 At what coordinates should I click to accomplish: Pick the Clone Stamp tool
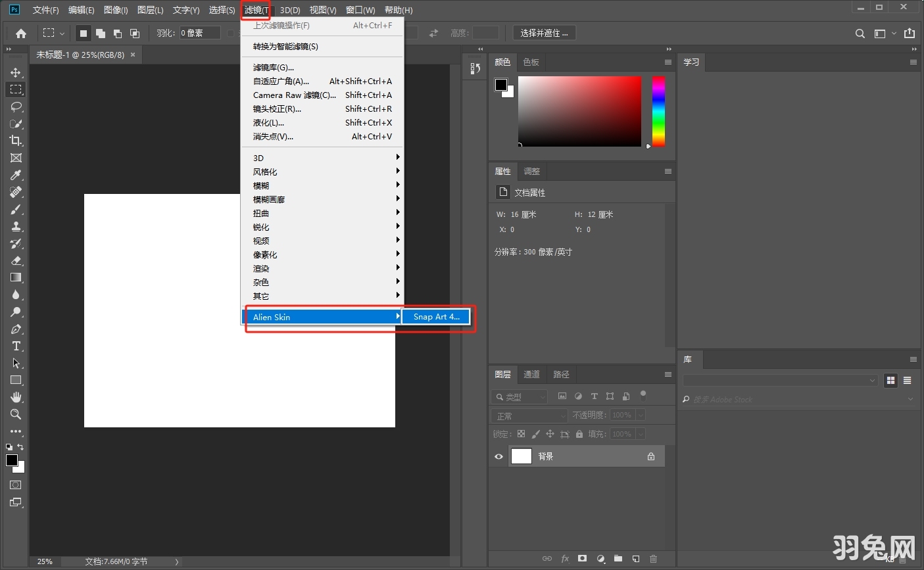(x=14, y=226)
